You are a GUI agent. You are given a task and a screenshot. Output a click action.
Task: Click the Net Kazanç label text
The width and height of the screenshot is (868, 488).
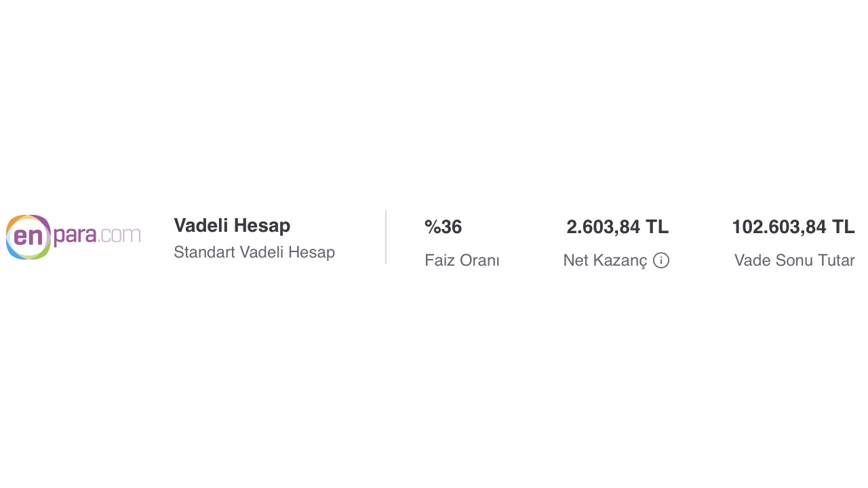pyautogui.click(x=605, y=260)
